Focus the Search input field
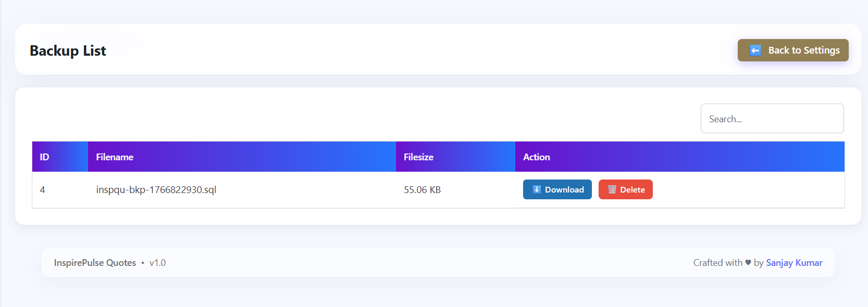 tap(772, 119)
